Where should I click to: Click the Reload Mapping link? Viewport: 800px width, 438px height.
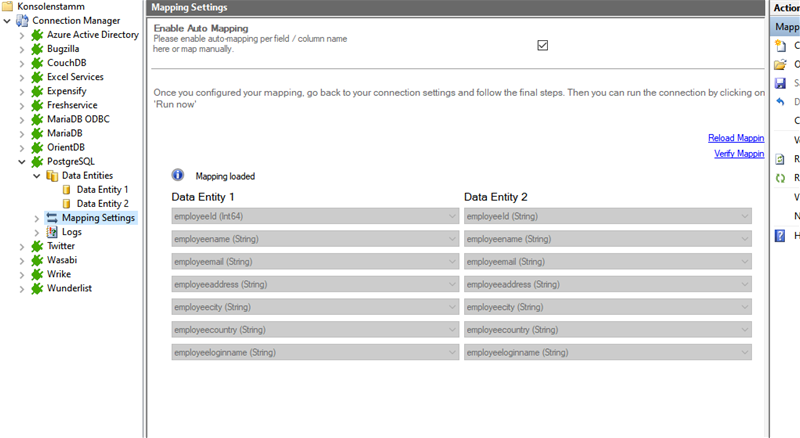(x=735, y=138)
